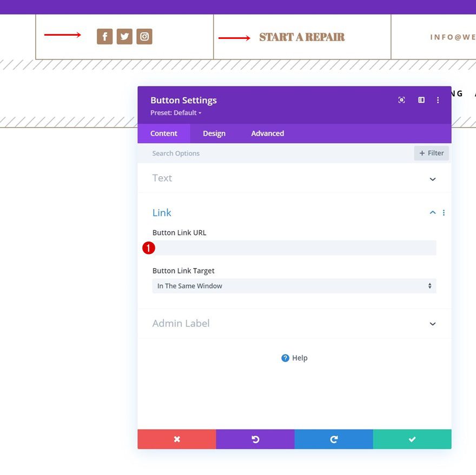Switch to the Design tab
The width and height of the screenshot is (476, 475).
click(214, 133)
